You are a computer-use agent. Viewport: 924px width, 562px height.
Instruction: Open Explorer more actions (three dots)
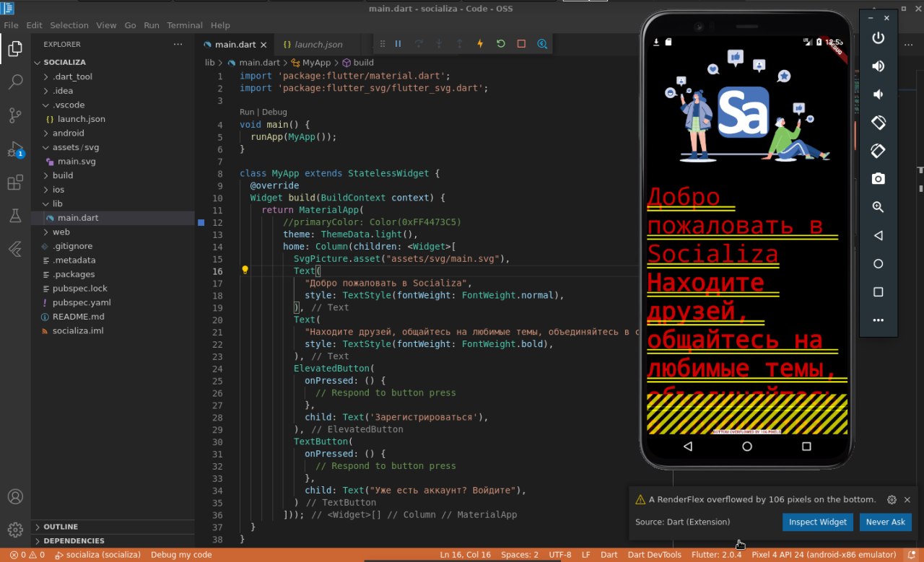coord(178,44)
